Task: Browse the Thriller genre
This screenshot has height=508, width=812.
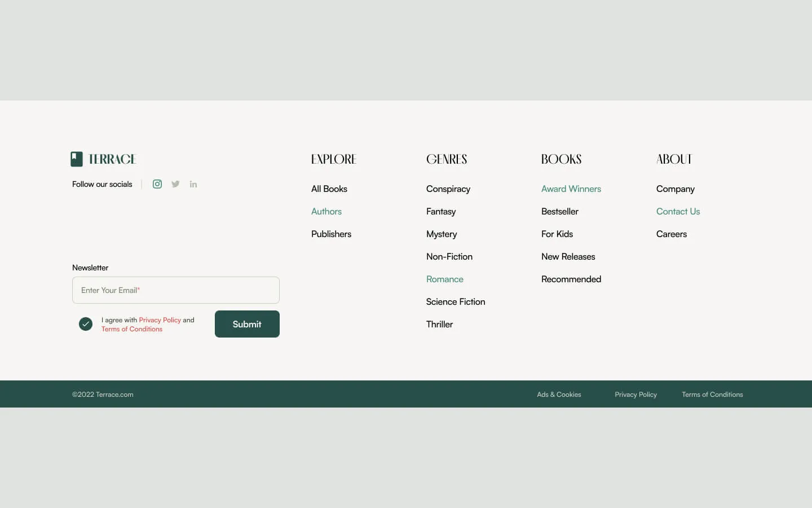Action: tap(440, 325)
